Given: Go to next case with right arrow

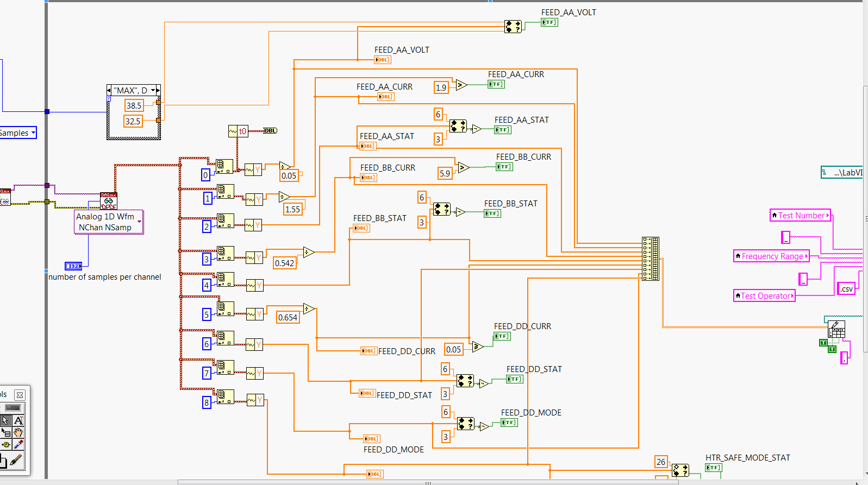Looking at the screenshot, I should coord(158,90).
